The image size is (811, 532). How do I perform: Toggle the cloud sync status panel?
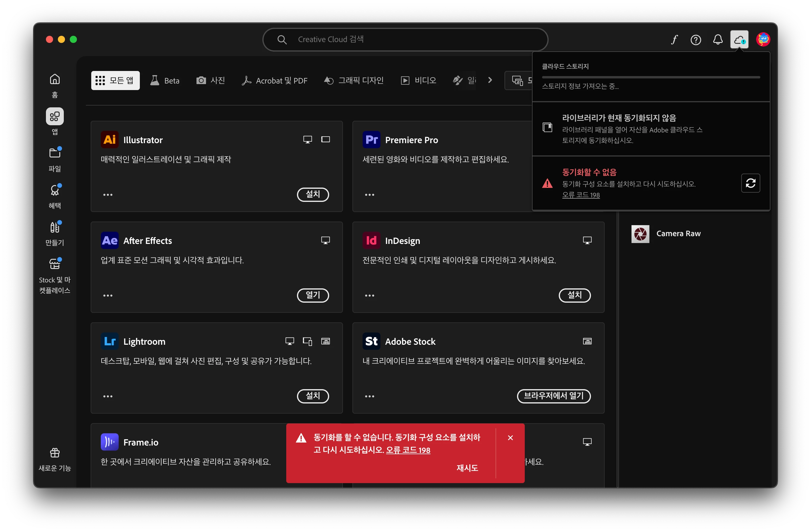tap(739, 40)
